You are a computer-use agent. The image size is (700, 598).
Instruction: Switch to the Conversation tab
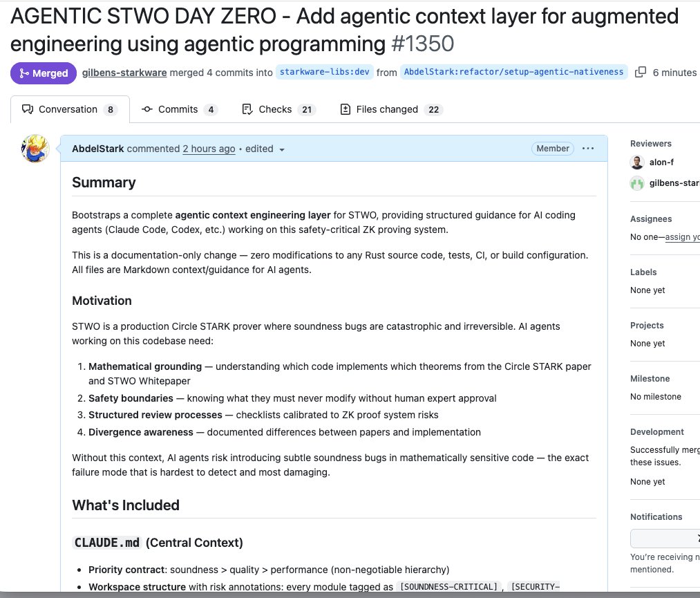tap(70, 109)
